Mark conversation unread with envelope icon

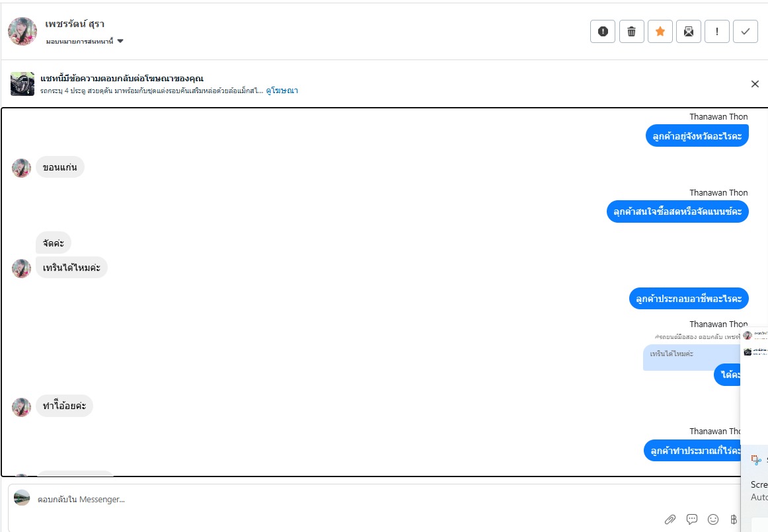click(x=688, y=32)
